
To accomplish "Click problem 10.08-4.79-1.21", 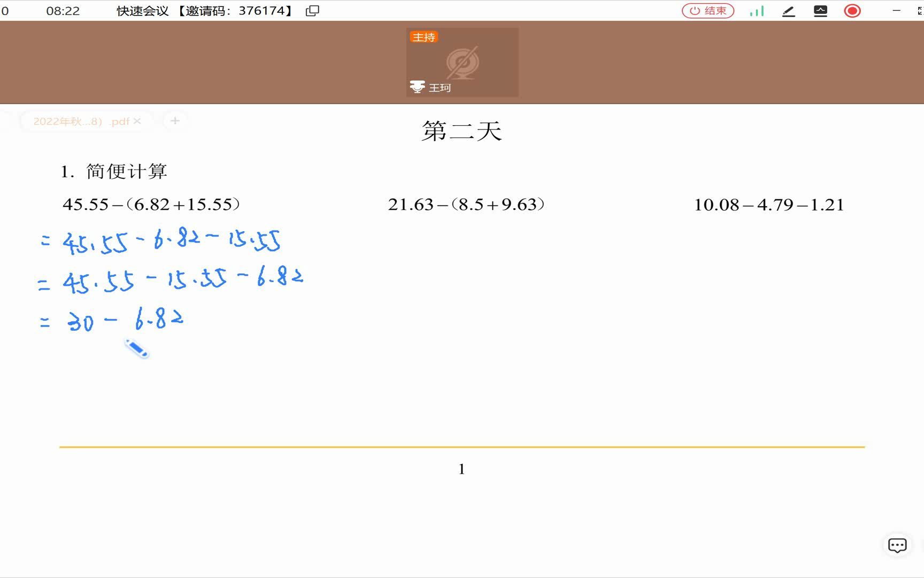I will [x=769, y=204].
